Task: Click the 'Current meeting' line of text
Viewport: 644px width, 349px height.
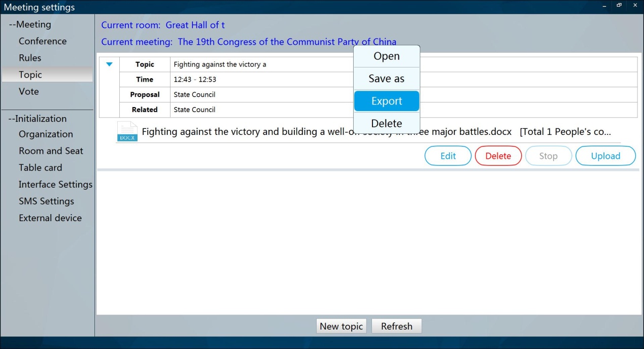Action: point(249,42)
